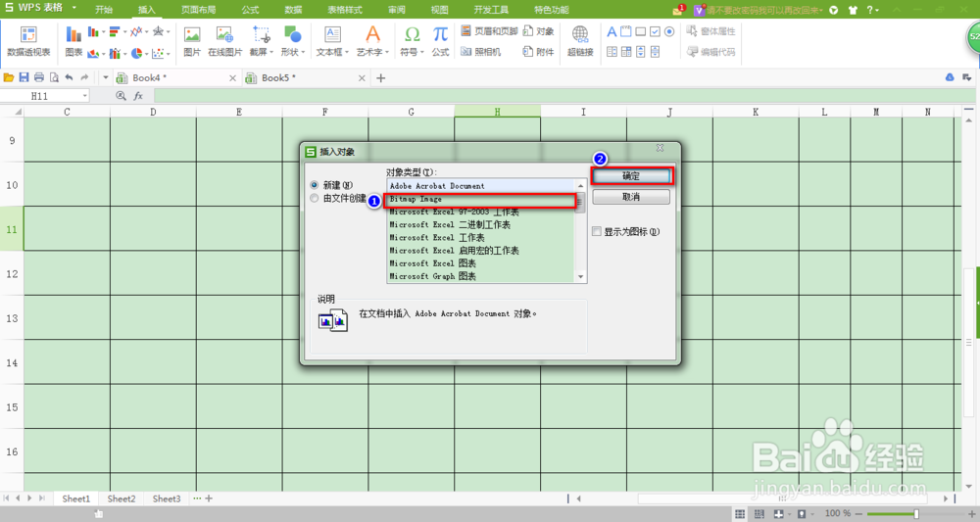Select the group box form control

626,31
